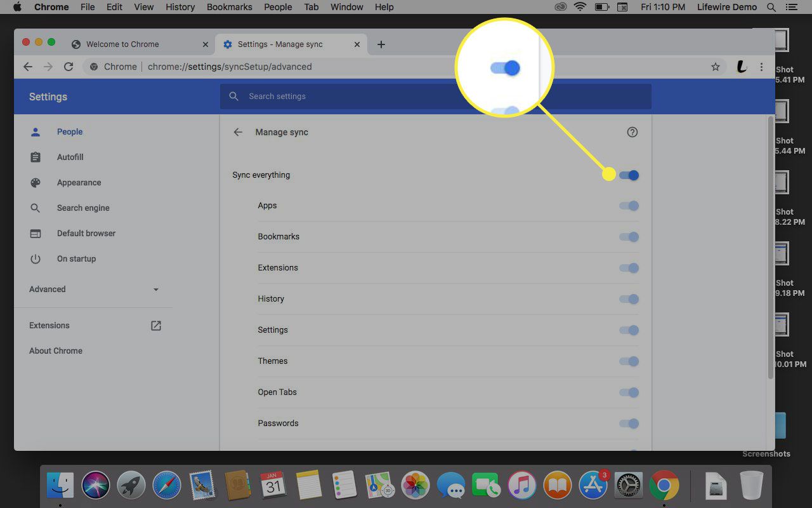
Task: Open Default browser settings in sidebar
Action: point(86,234)
